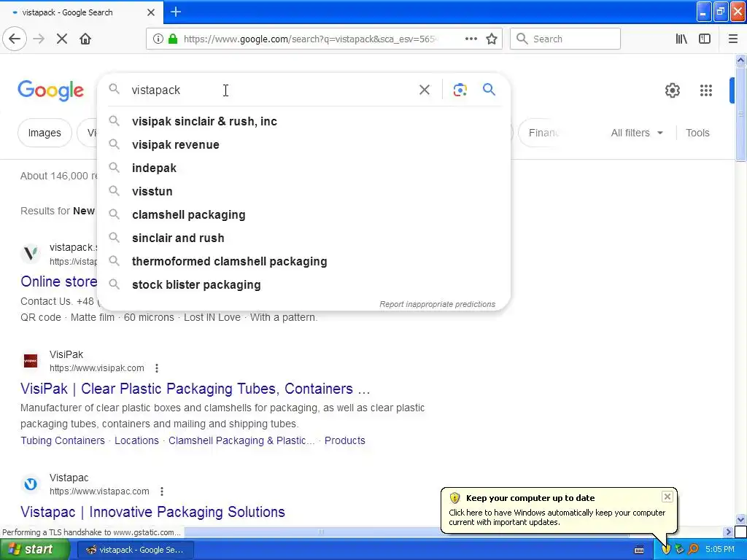This screenshot has width=747, height=560.
Task: Choose suggestion 'visipak revenue'
Action: click(304, 145)
